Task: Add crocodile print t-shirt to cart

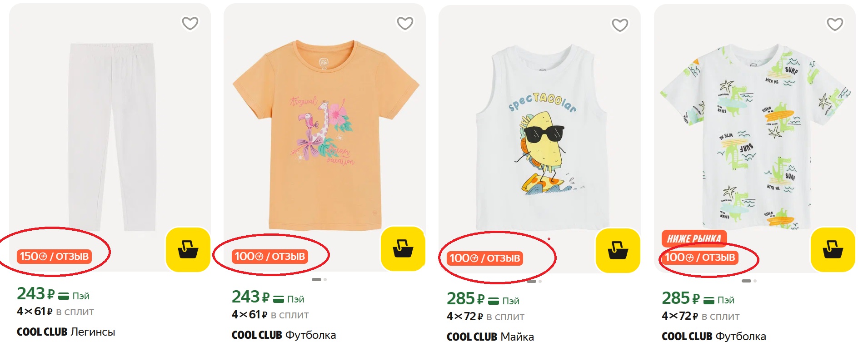Action: [833, 249]
